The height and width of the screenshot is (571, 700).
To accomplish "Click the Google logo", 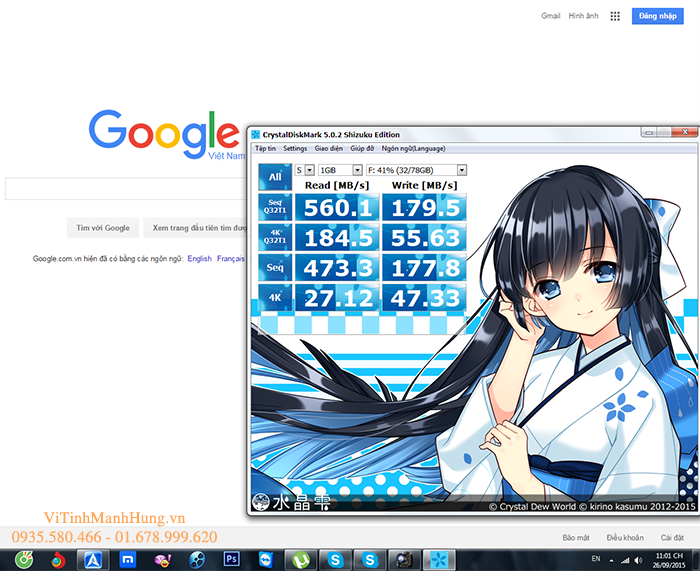I will coord(164,133).
